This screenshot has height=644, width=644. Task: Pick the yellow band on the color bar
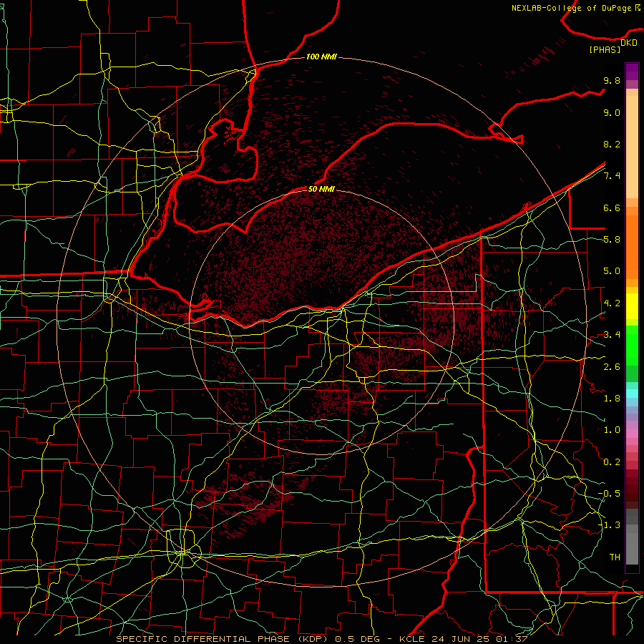click(632, 307)
